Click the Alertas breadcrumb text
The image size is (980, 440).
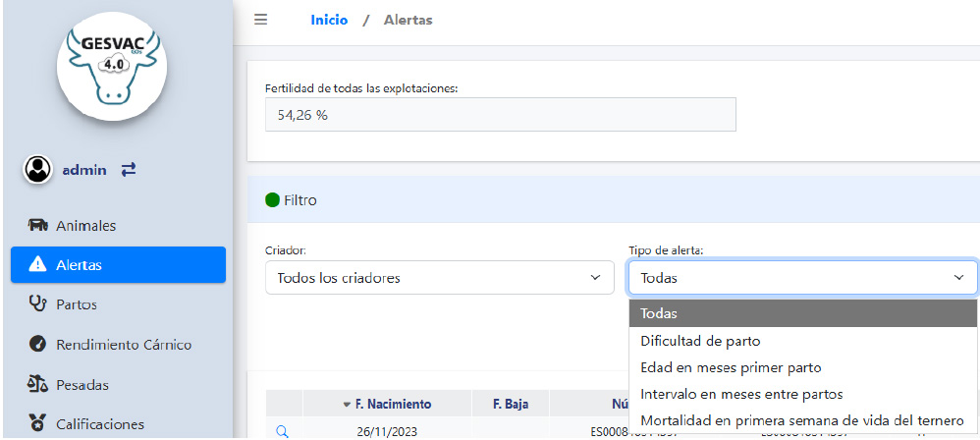tap(408, 20)
